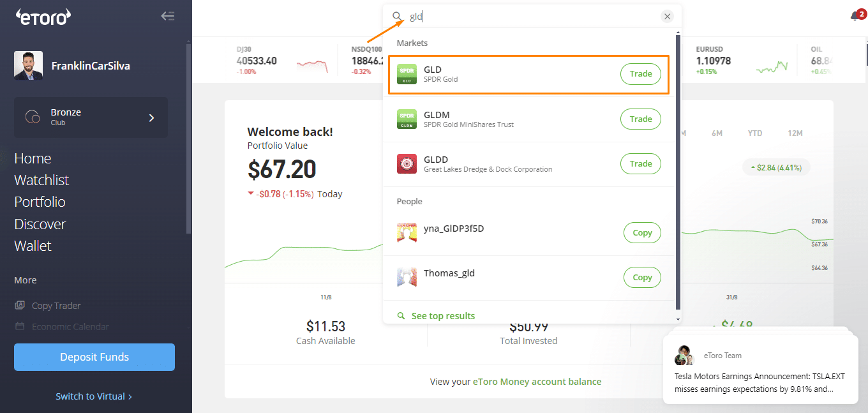Viewport: 868px width, 413px height.
Task: Click the GLDM MiniShares logo icon
Action: [407, 119]
